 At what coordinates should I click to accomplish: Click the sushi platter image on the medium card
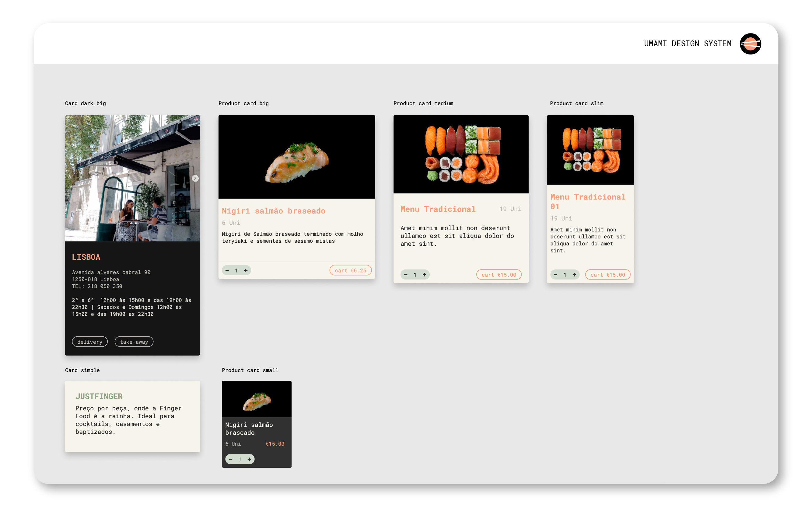click(461, 154)
